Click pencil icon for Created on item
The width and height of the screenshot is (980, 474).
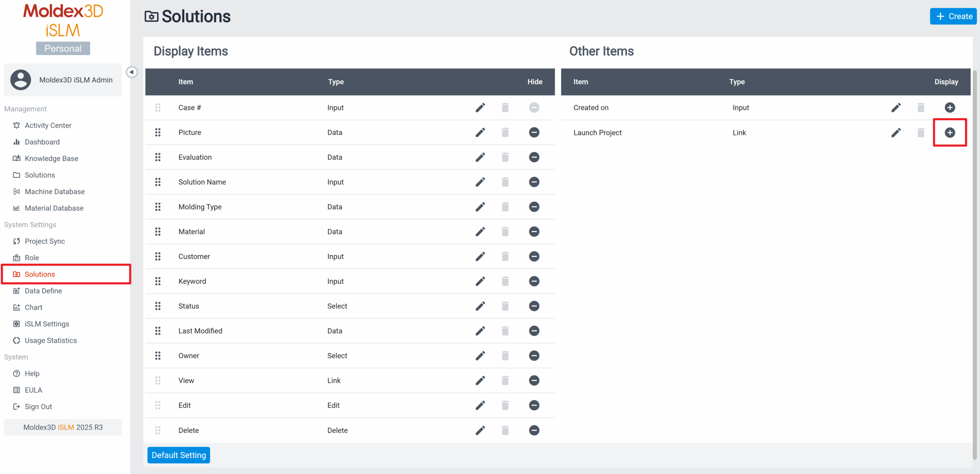click(x=896, y=108)
